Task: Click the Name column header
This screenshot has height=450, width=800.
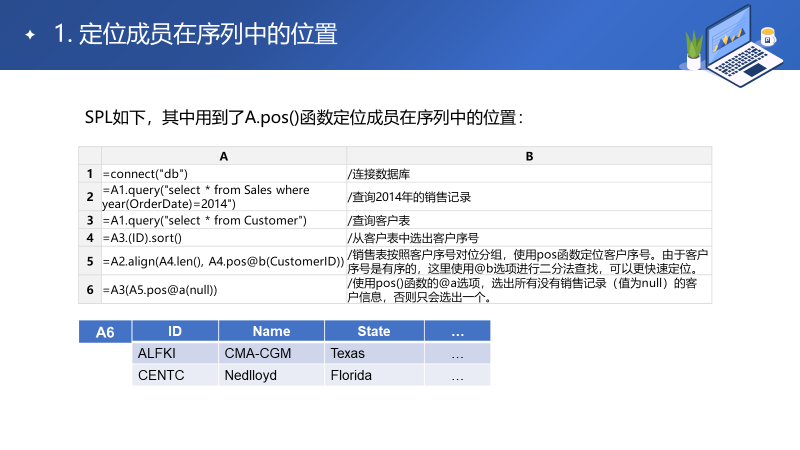Action: 271,331
